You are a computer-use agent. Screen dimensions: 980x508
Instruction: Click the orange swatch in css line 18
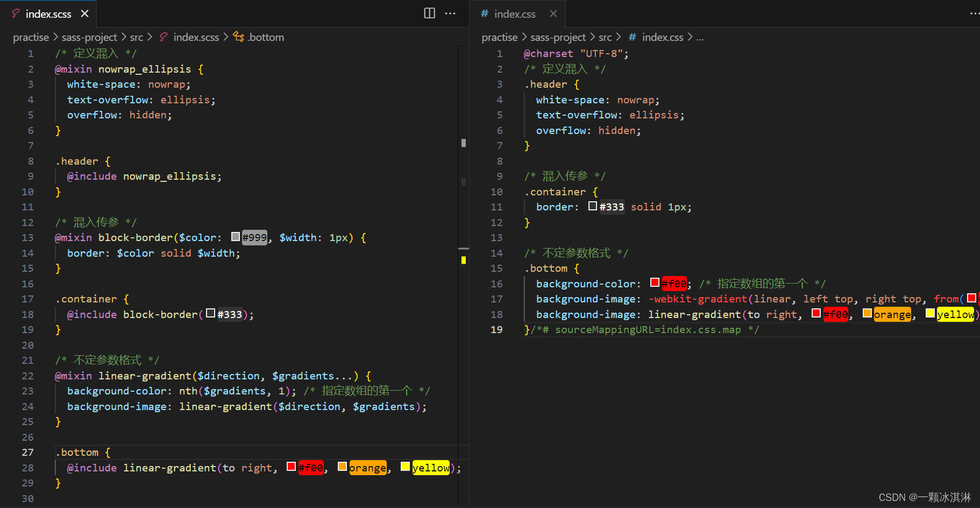tap(867, 313)
